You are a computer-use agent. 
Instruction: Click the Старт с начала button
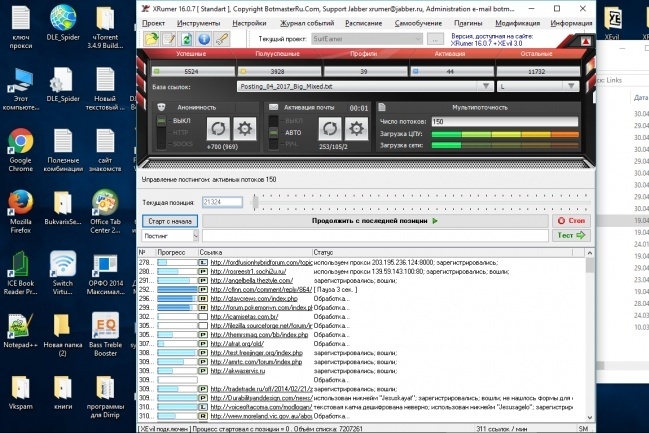(x=170, y=221)
